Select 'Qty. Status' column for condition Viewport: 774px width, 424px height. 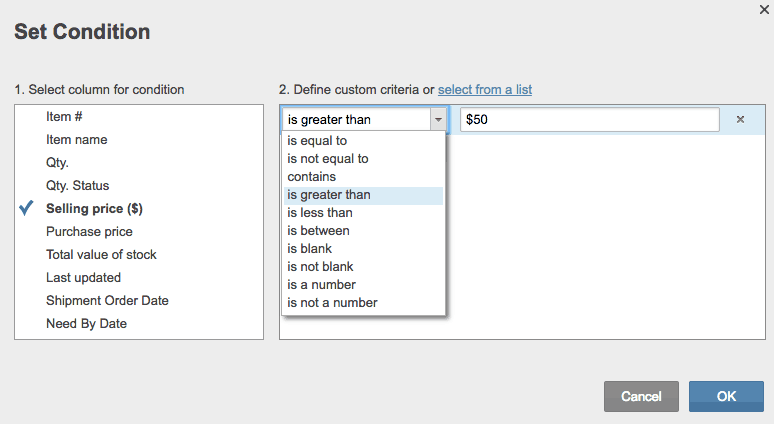(78, 186)
